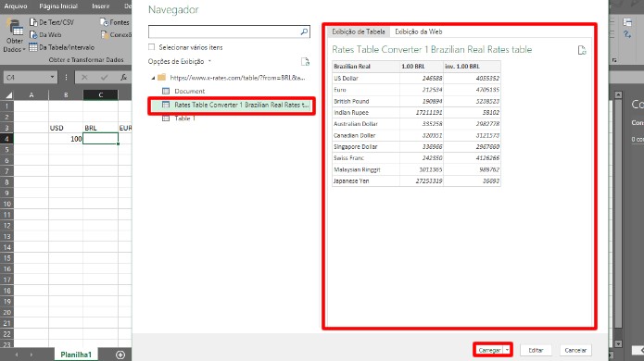
Task: Click the De Text/CSV import icon
Action: click(33, 22)
